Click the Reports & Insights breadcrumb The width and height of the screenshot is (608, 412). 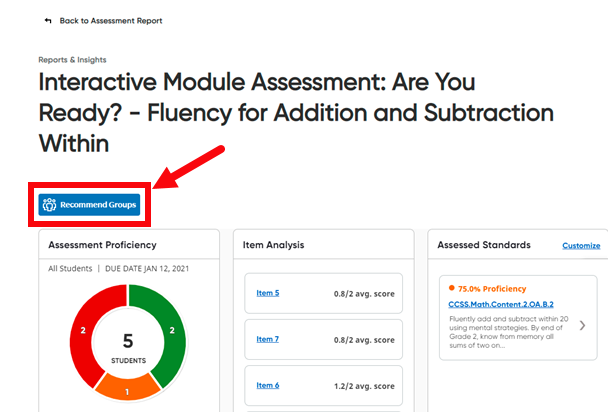72,60
